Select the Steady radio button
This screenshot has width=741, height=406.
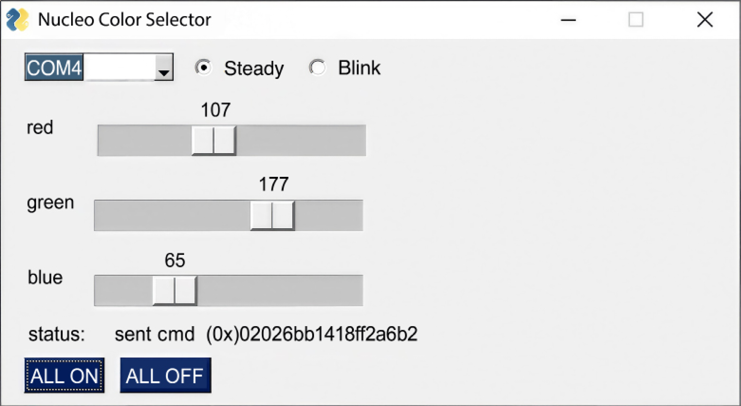click(204, 68)
